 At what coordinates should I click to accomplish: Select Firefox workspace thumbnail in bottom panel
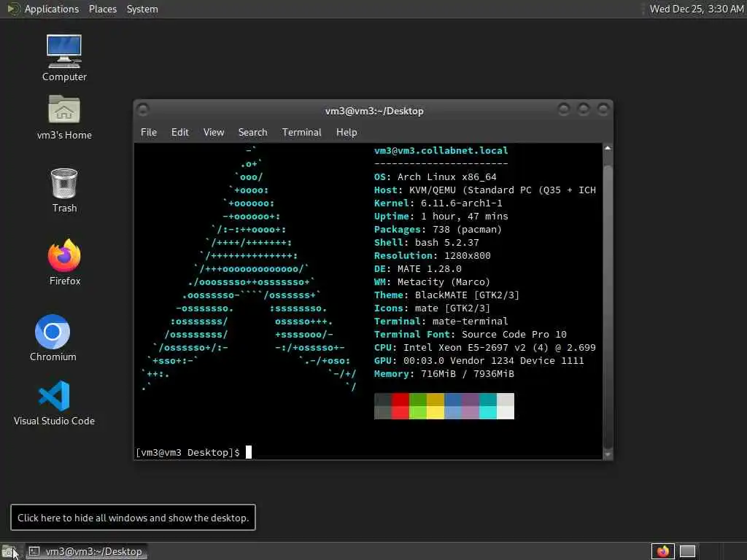(662, 551)
